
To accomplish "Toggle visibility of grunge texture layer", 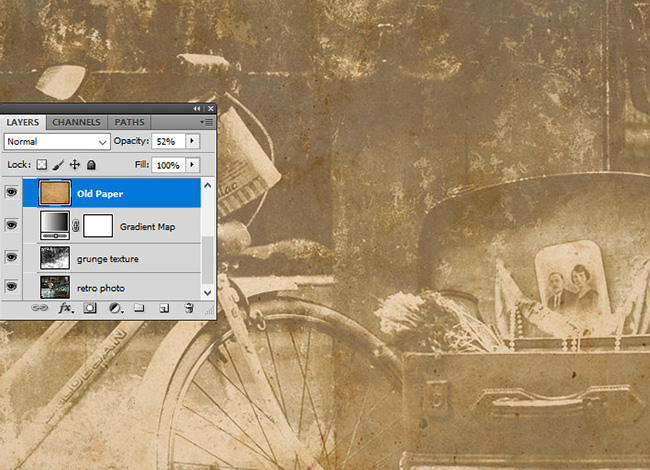I will (13, 258).
